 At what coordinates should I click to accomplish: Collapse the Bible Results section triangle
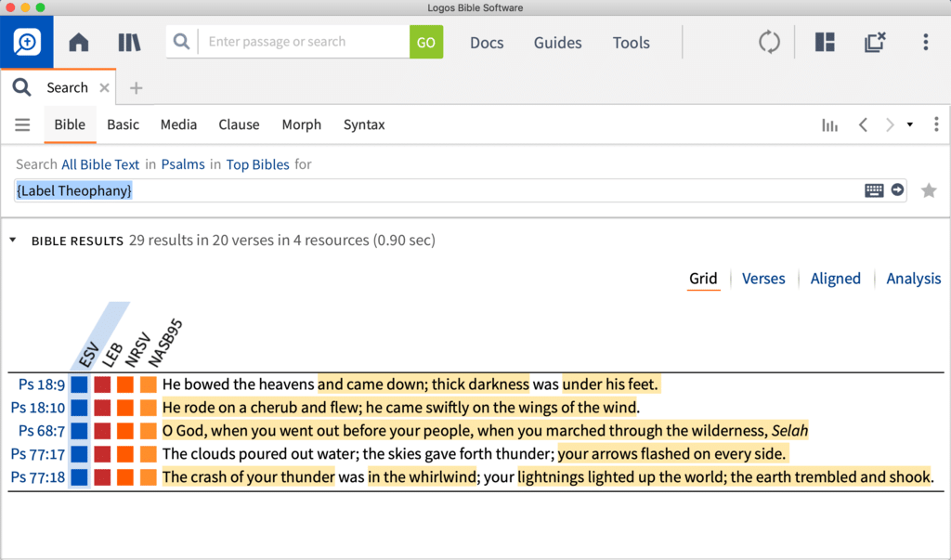(x=13, y=241)
